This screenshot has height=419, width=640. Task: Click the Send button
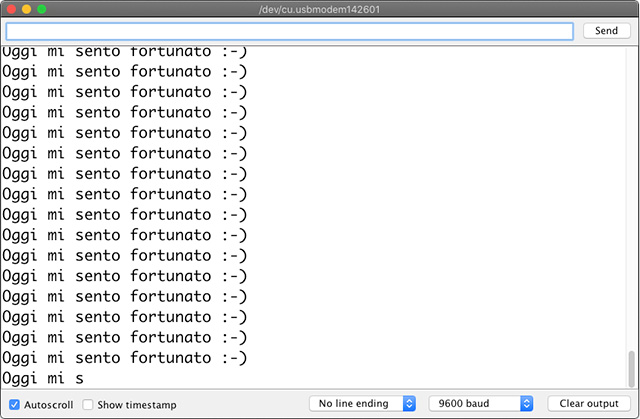(606, 31)
